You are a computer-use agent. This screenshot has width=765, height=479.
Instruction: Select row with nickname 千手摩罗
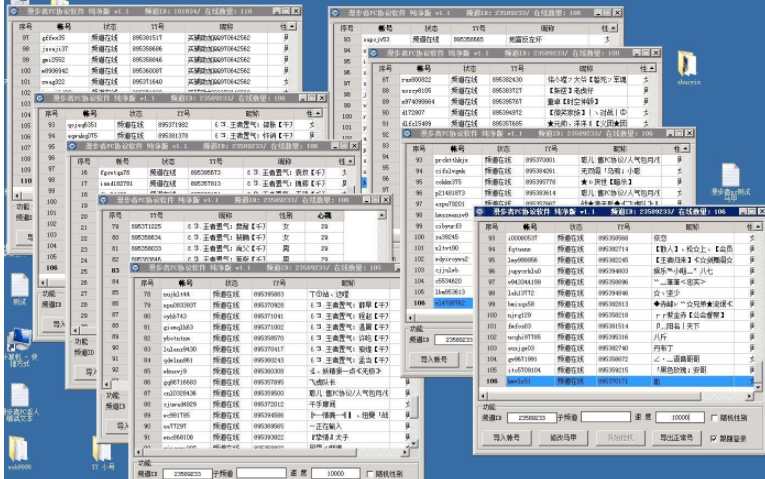click(x=271, y=404)
